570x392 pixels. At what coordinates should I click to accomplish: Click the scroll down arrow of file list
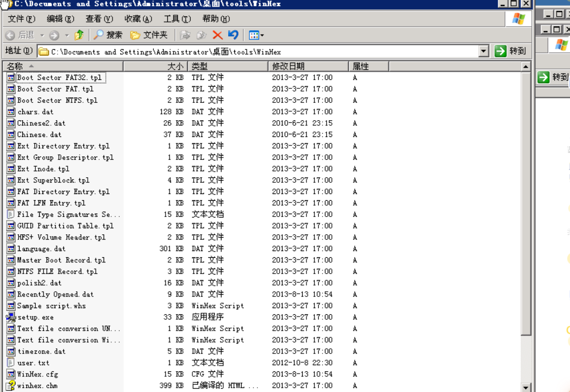pos(526,388)
